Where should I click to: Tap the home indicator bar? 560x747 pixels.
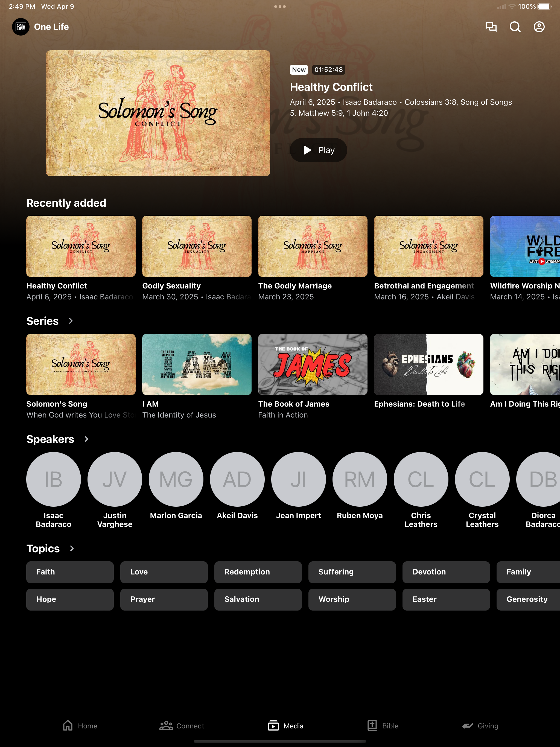(x=280, y=742)
